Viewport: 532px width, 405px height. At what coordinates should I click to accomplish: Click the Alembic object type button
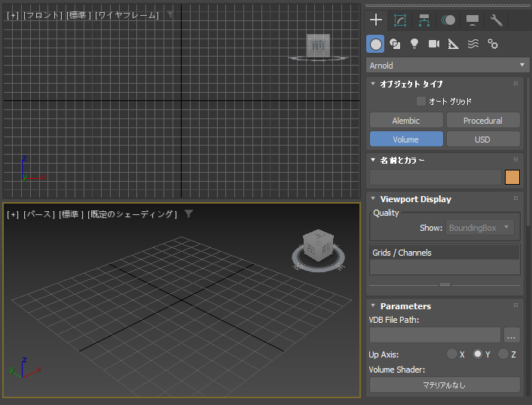(x=406, y=121)
